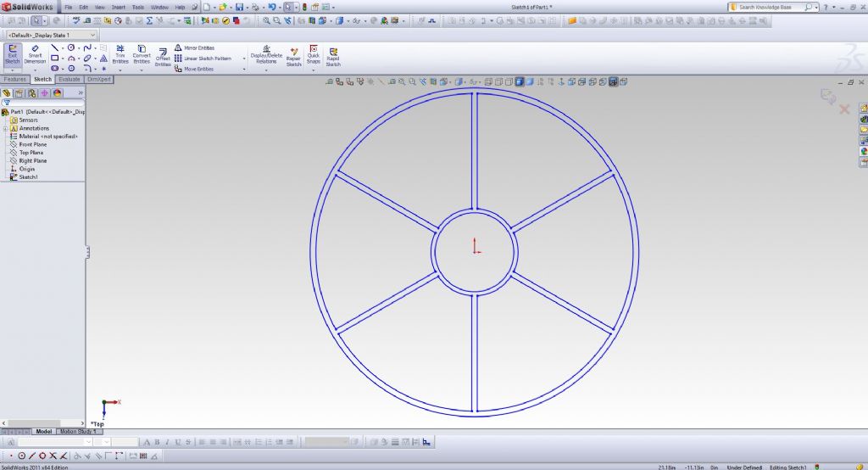Click the Spell Checker ABC icon
Screen dimensions: 868x470
coord(76,20)
